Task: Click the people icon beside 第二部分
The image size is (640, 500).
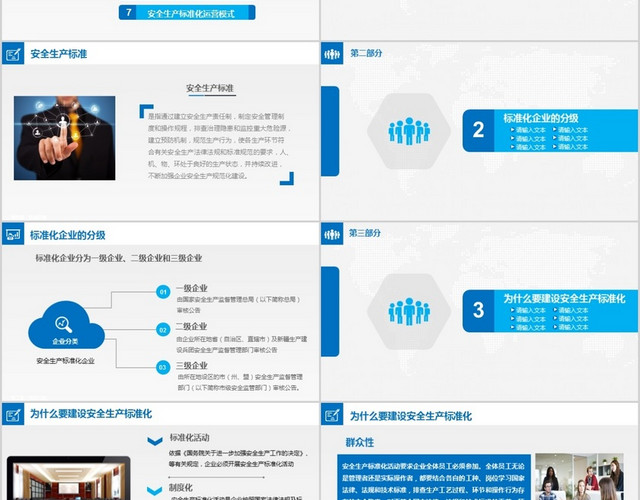Action: [x=332, y=53]
